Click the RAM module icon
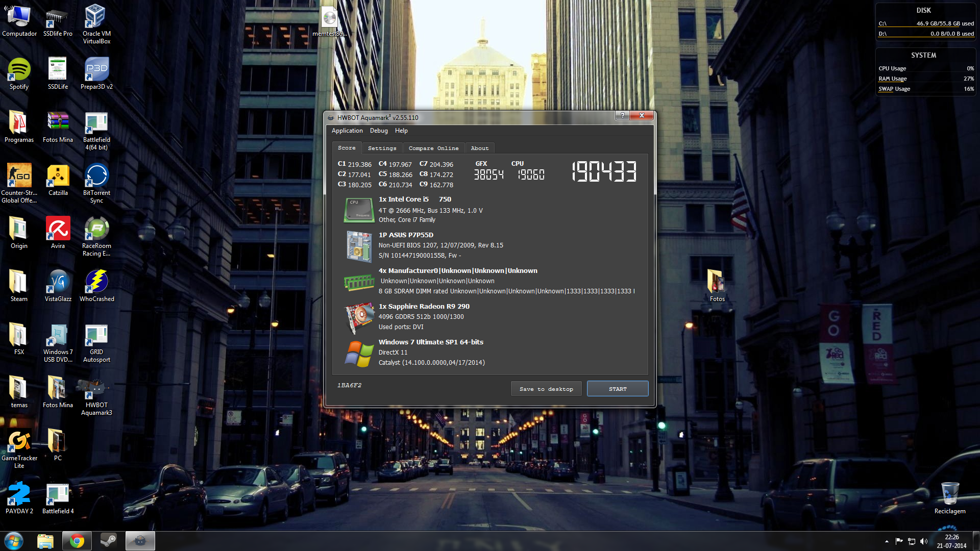The image size is (980, 551). (x=359, y=282)
